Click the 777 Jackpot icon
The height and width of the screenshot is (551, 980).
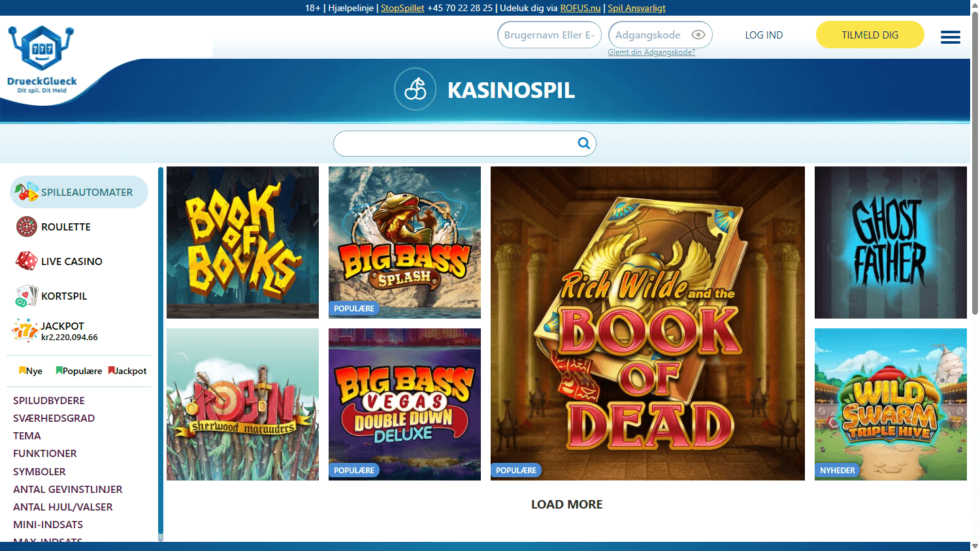point(24,330)
